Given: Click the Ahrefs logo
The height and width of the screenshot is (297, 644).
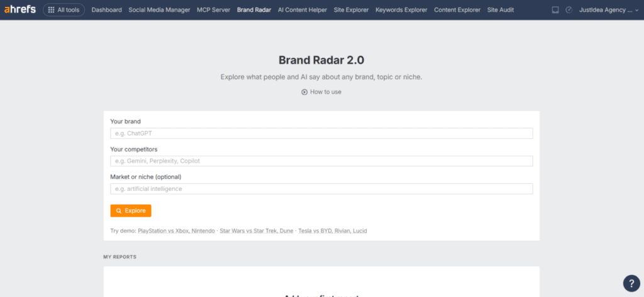Looking at the screenshot, I should point(20,9).
